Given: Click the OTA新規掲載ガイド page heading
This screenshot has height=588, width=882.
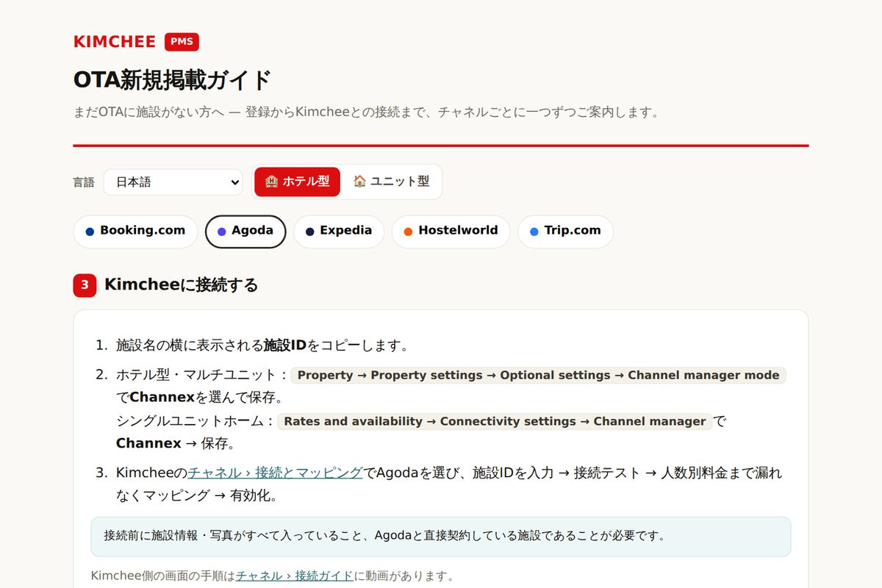Looking at the screenshot, I should [173, 79].
